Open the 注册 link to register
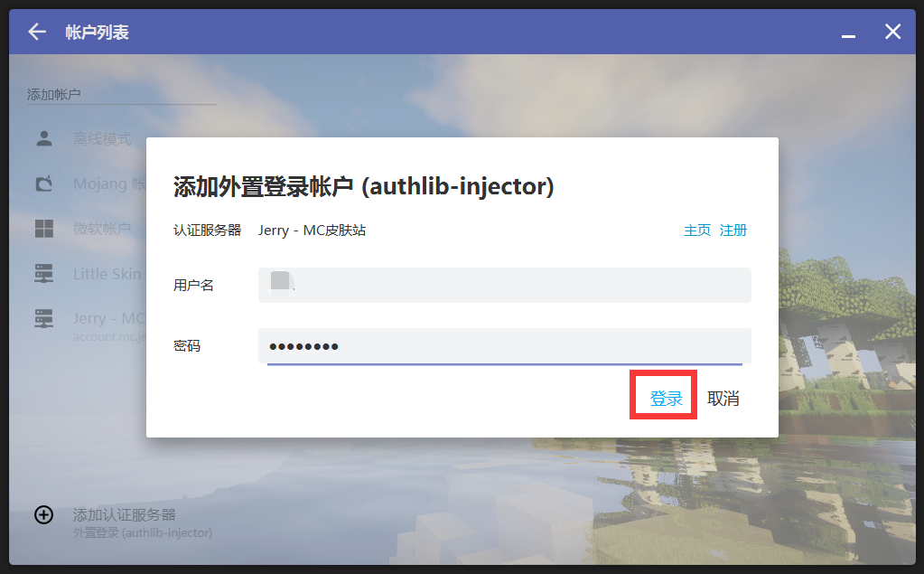The image size is (924, 574). point(733,231)
